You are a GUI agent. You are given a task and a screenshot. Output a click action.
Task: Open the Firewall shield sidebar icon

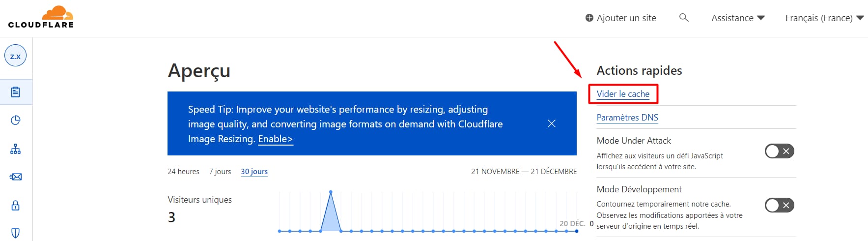(16, 233)
